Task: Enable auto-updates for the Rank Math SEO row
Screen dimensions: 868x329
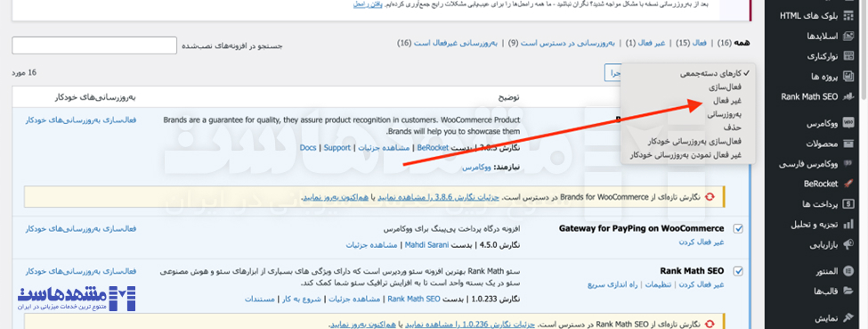Action: coord(81,271)
